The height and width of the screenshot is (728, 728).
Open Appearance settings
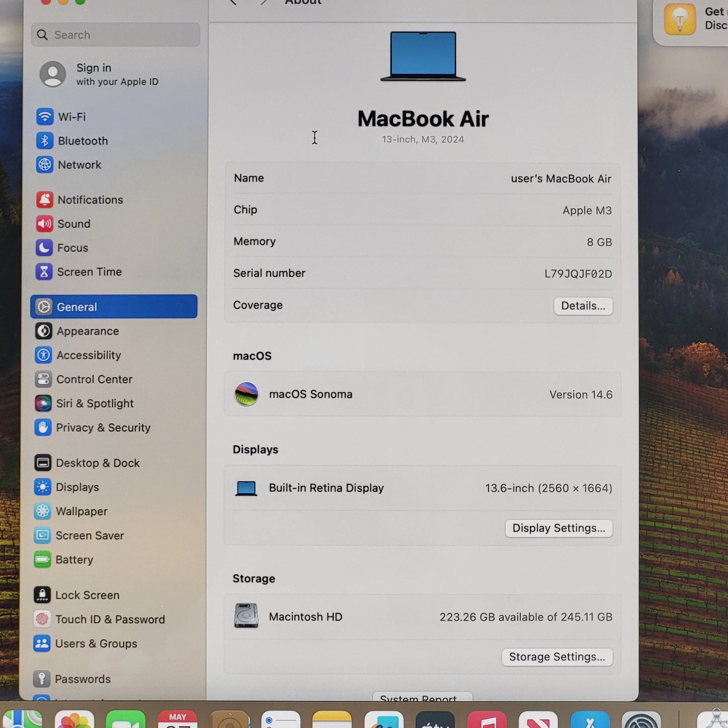tap(114, 331)
